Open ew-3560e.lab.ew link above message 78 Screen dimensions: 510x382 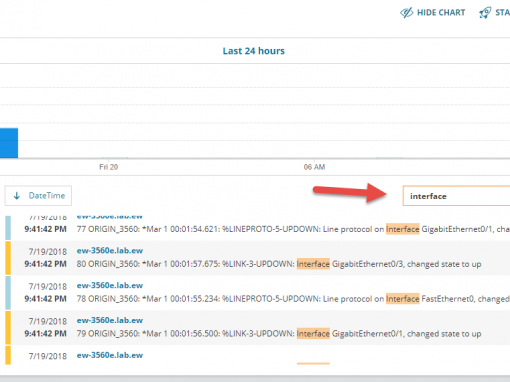click(110, 285)
